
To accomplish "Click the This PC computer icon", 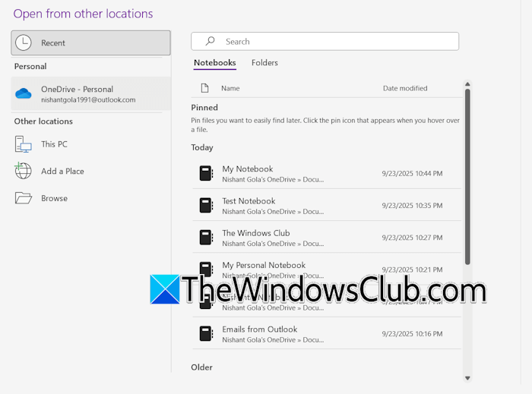I will [x=24, y=144].
